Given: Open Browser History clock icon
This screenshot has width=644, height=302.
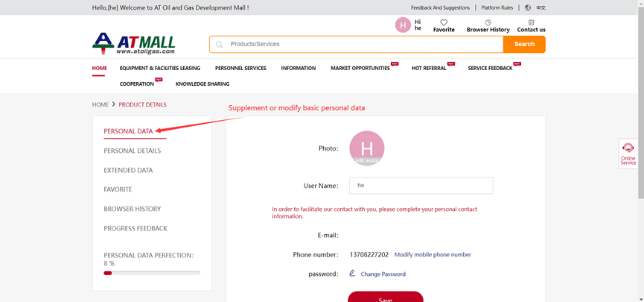Looking at the screenshot, I should pyautogui.click(x=488, y=22).
